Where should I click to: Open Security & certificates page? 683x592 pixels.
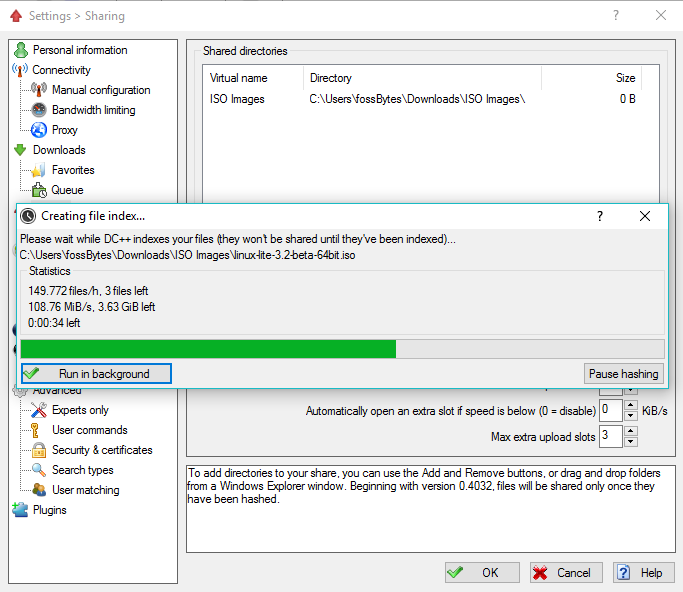point(102,450)
